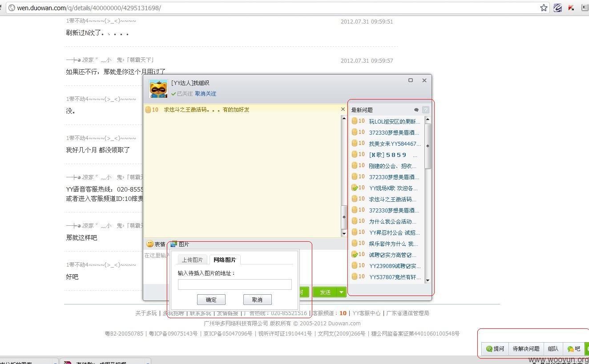Screen dimensions: 589x364
Task: Expand the 发送 dropdown arrow
Action: click(342, 292)
